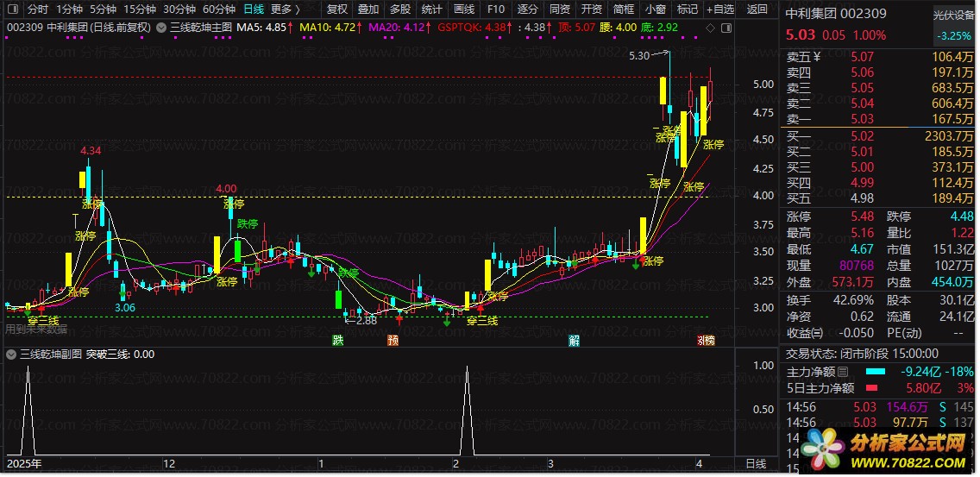Expand the 更多 periods dropdown

click(285, 9)
